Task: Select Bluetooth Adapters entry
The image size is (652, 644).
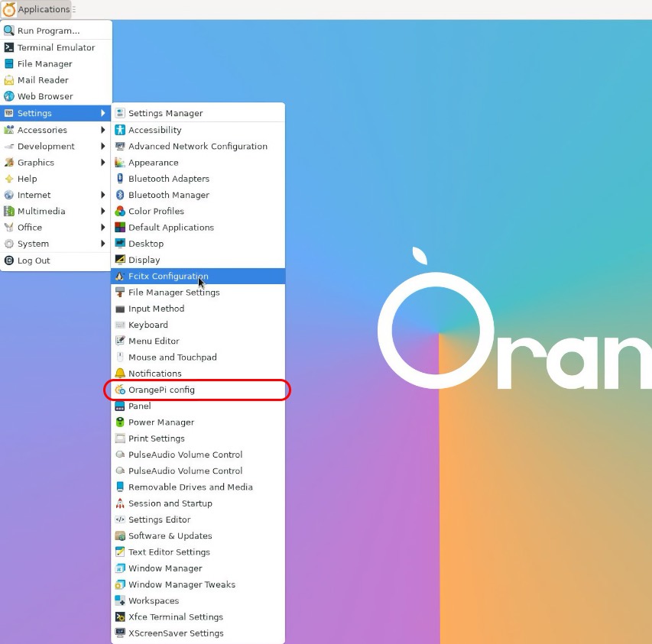Action: click(198, 179)
